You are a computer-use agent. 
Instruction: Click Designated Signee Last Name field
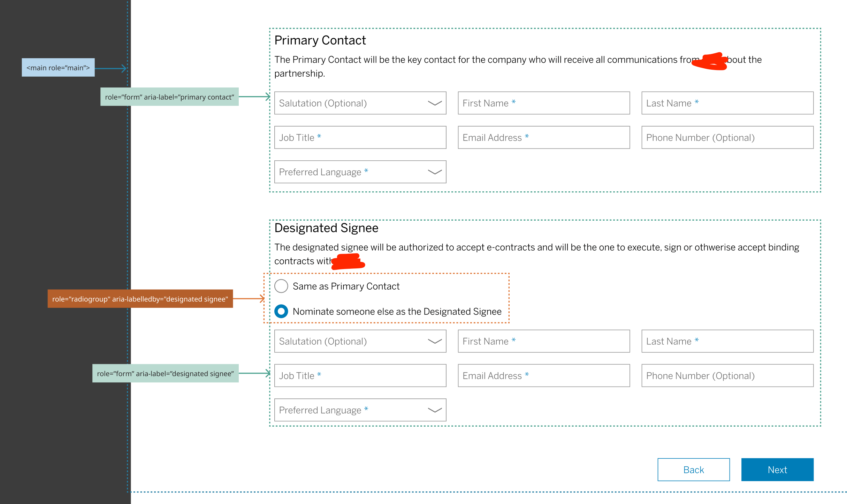727,341
